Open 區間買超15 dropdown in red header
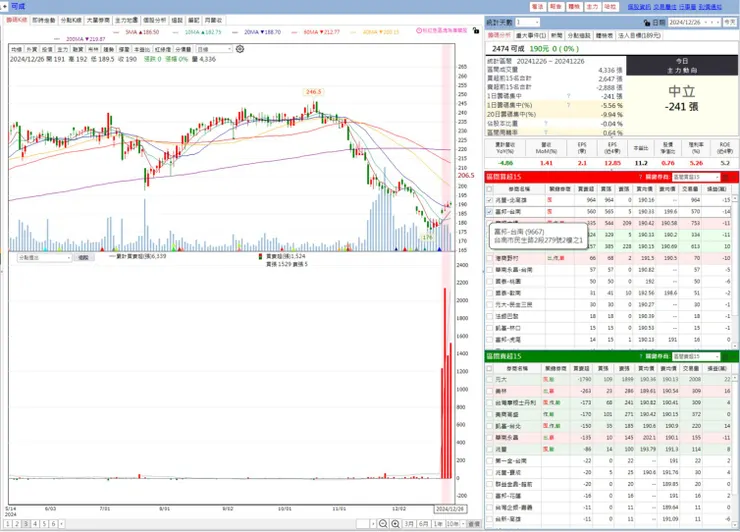 [696, 177]
